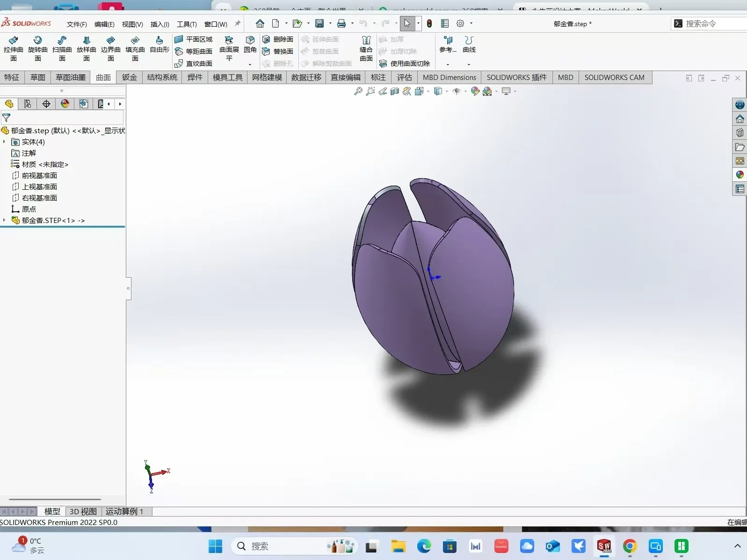Select the Extruded Surface (拉伸曲面) tool

pyautogui.click(x=13, y=49)
